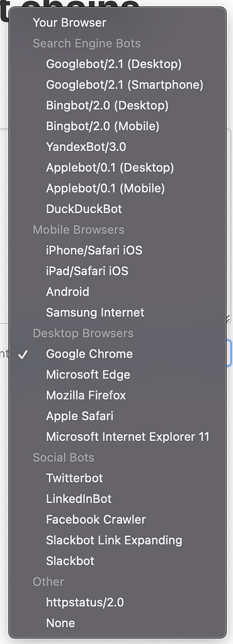Screen dimensions: 233x644
Task: Select httpstatus/2.0 under Other
Action: click(x=118, y=602)
